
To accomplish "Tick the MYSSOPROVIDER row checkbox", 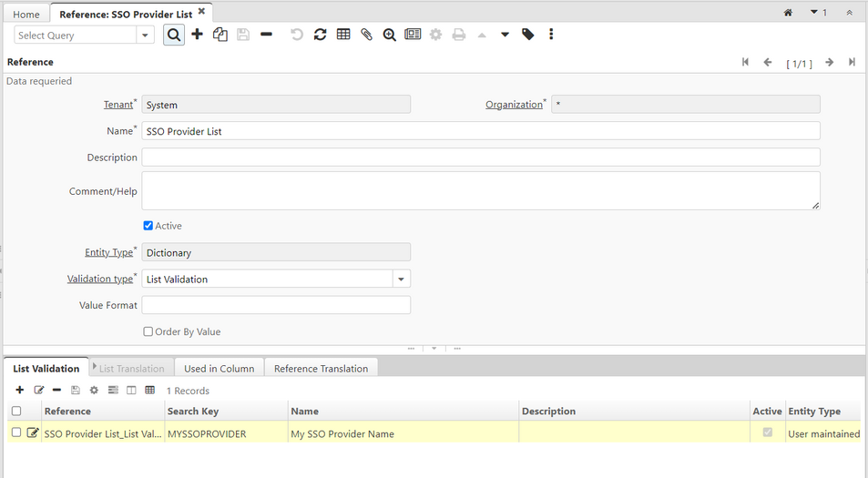I will [x=16, y=433].
